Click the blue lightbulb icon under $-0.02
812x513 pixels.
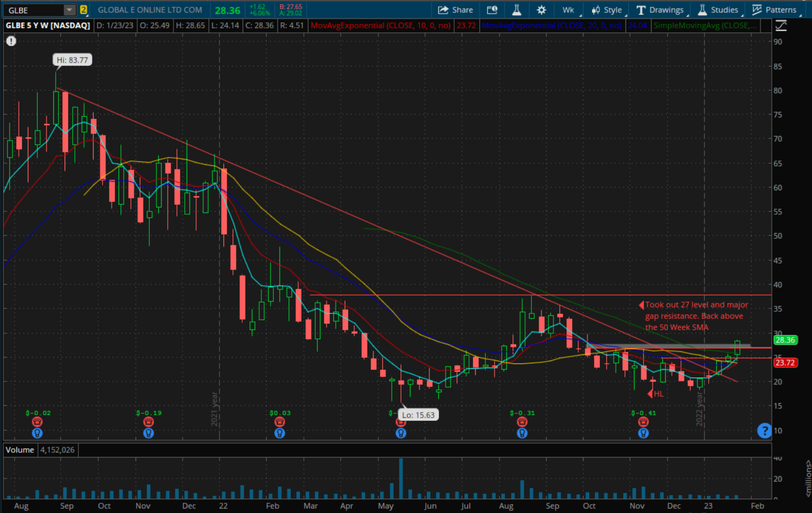click(37, 433)
